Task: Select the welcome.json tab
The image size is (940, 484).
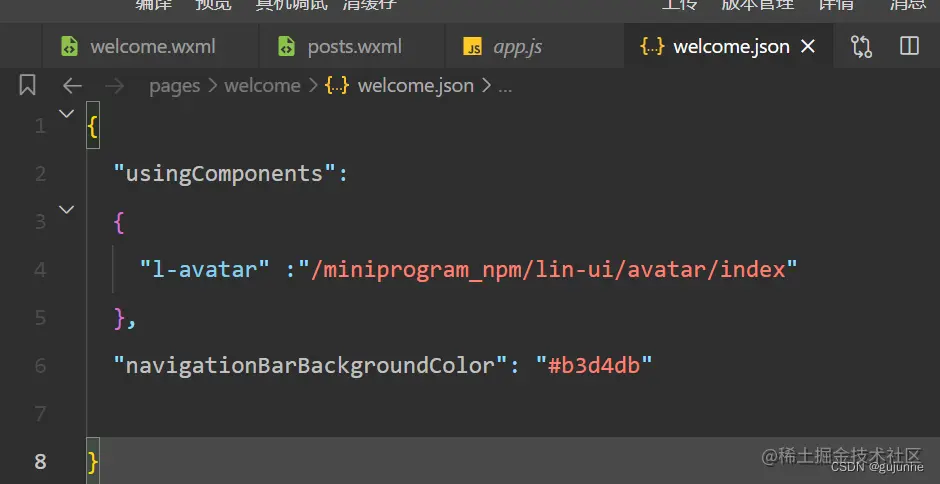Action: pyautogui.click(x=728, y=46)
